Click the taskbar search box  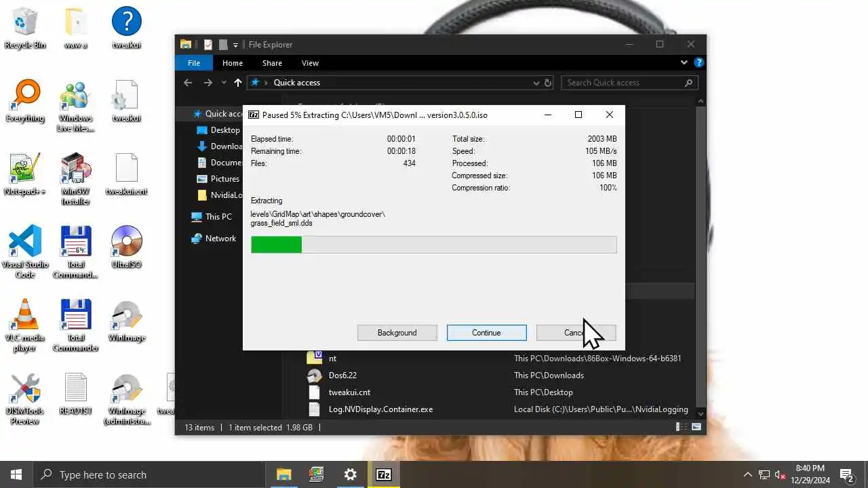149,474
